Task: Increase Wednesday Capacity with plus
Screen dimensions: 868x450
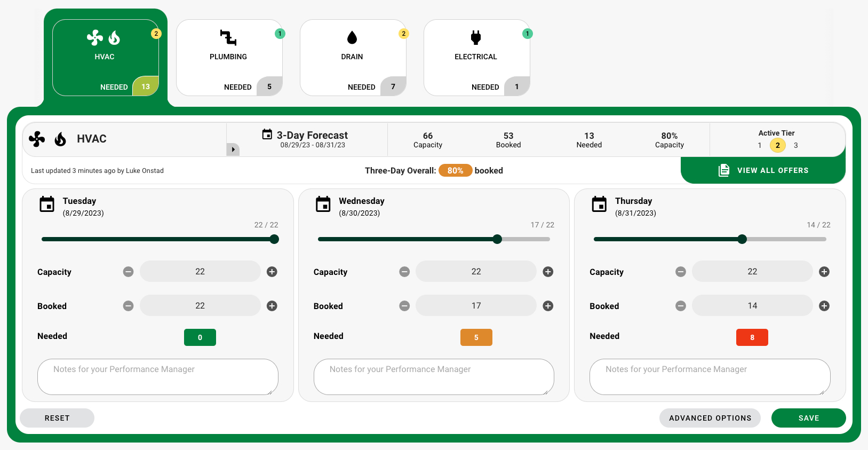Action: click(548, 272)
